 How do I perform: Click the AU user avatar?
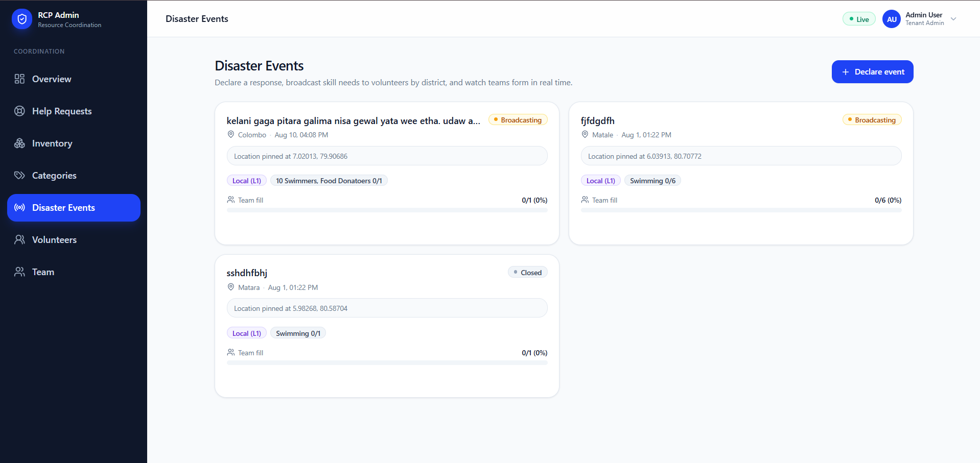pyautogui.click(x=892, y=19)
